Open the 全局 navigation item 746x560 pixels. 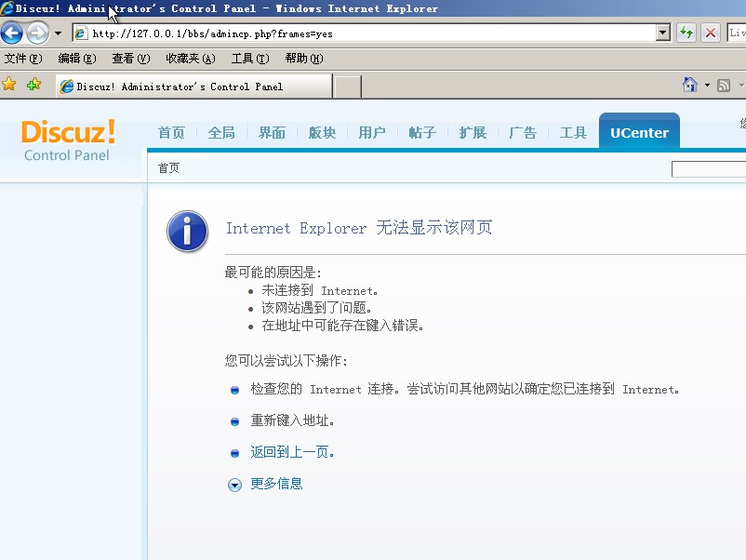[x=221, y=132]
